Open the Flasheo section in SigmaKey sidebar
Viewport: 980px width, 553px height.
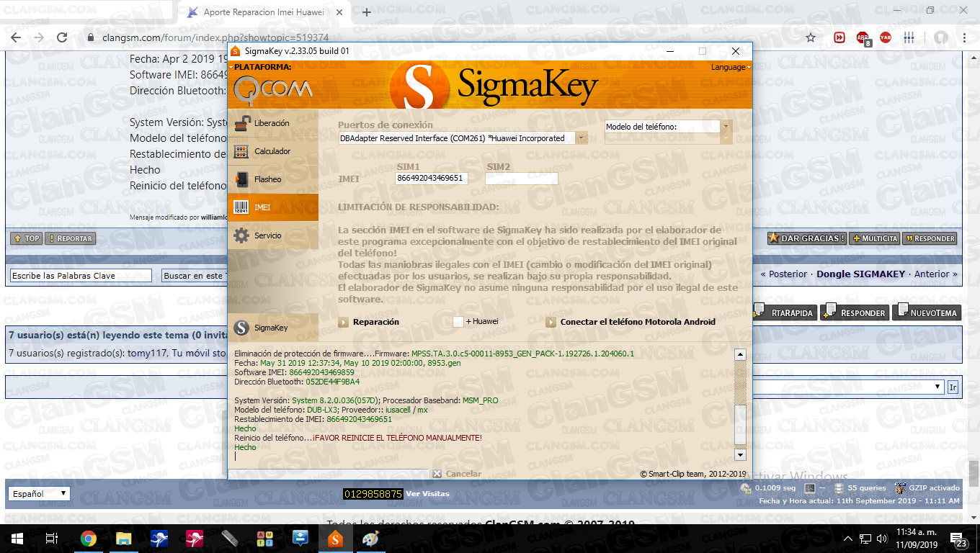tap(272, 179)
